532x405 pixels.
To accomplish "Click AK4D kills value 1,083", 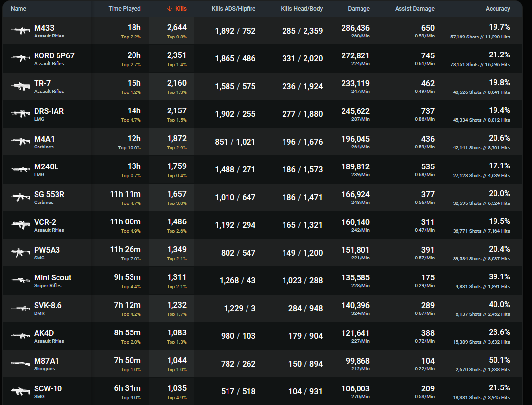I will (177, 333).
